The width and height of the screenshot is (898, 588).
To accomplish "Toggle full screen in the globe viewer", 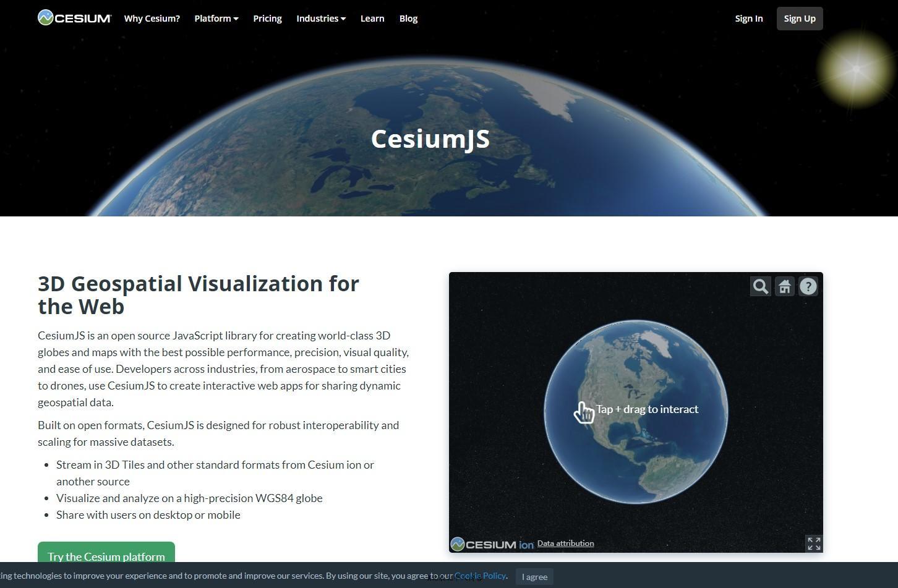I will point(814,543).
